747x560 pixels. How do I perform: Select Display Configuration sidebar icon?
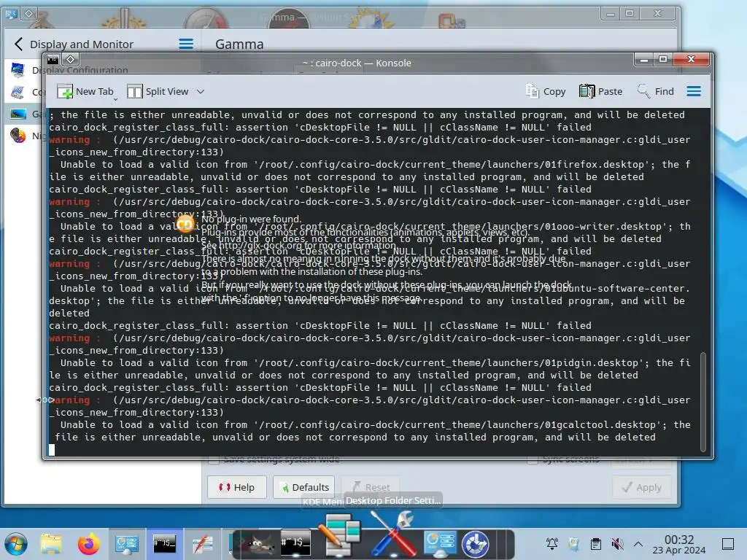pos(18,70)
